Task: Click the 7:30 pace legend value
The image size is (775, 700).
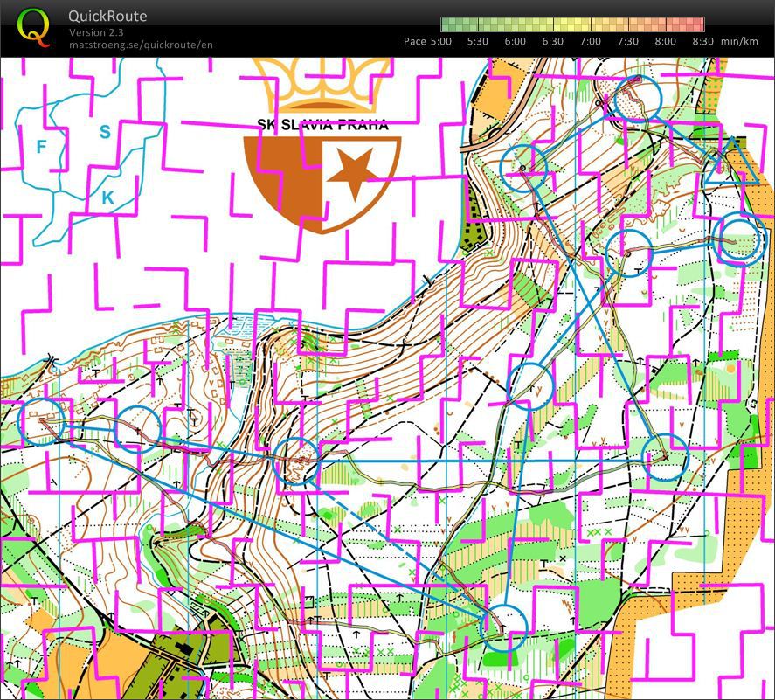Action: tap(627, 41)
